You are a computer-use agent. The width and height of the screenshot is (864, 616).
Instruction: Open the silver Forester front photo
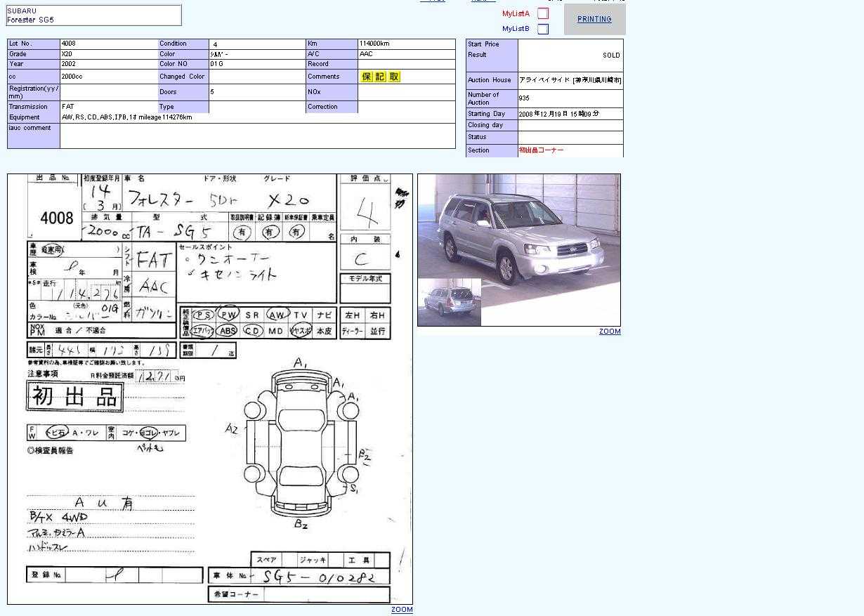pos(519,250)
